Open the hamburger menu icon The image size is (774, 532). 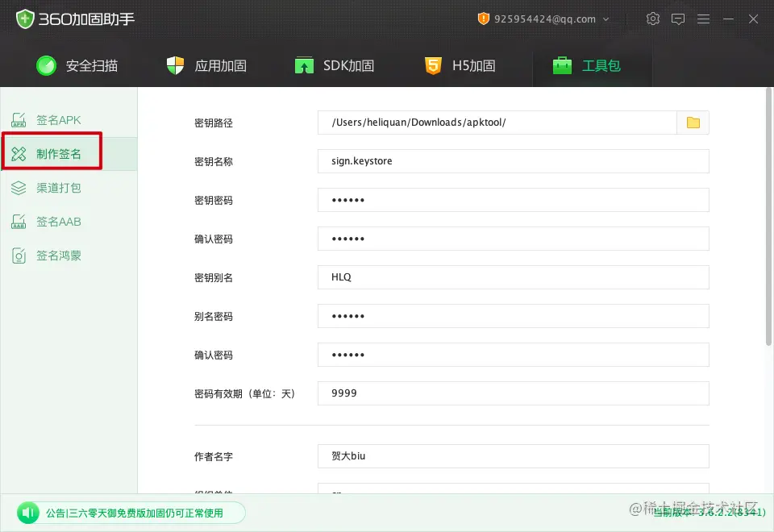703,19
